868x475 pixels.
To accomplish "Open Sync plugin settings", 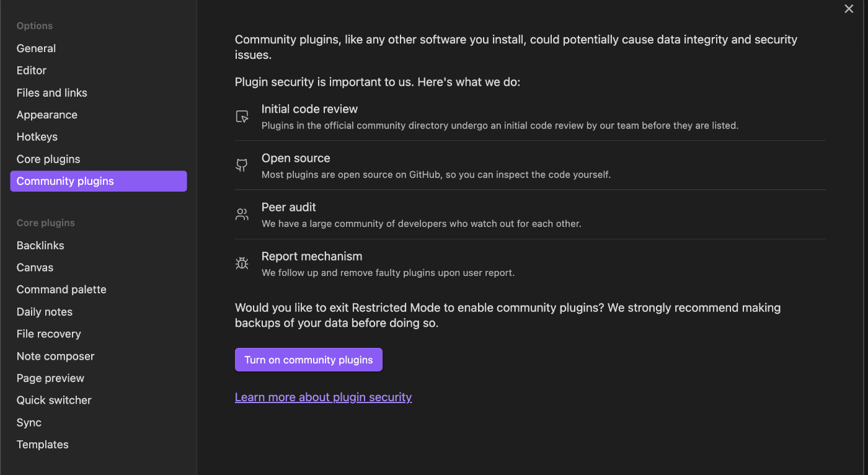I will tap(29, 422).
